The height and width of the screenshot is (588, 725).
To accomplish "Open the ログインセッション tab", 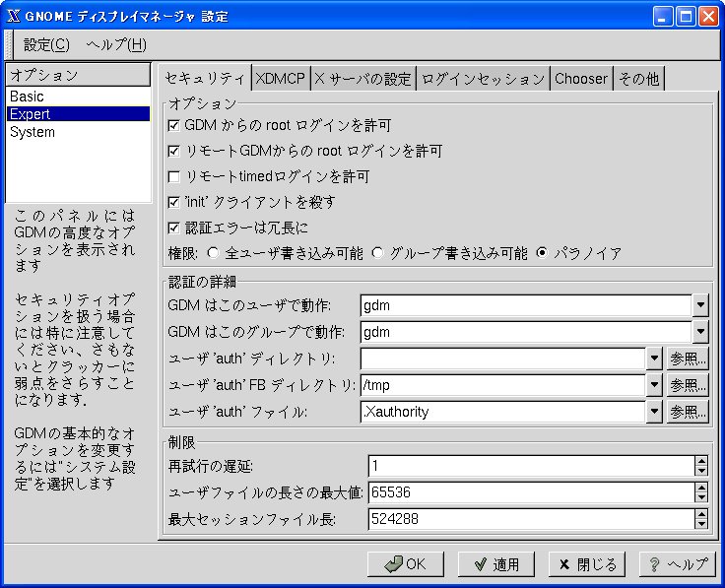I will point(484,78).
